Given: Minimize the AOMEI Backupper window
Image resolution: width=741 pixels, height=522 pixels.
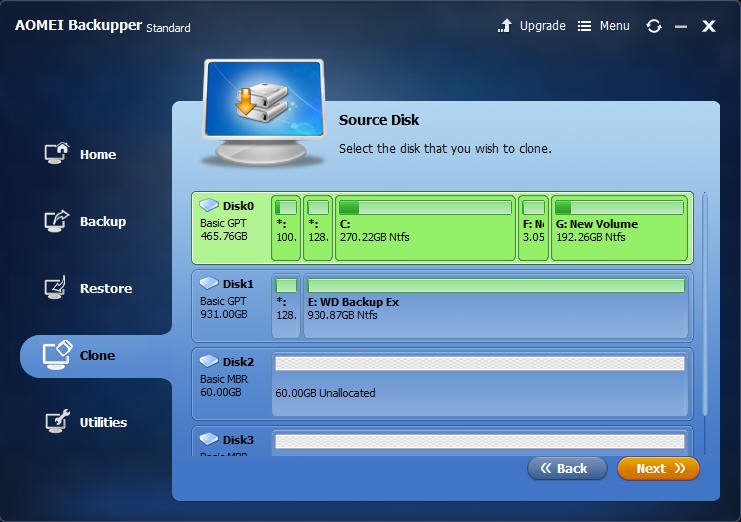Looking at the screenshot, I should pos(681,27).
